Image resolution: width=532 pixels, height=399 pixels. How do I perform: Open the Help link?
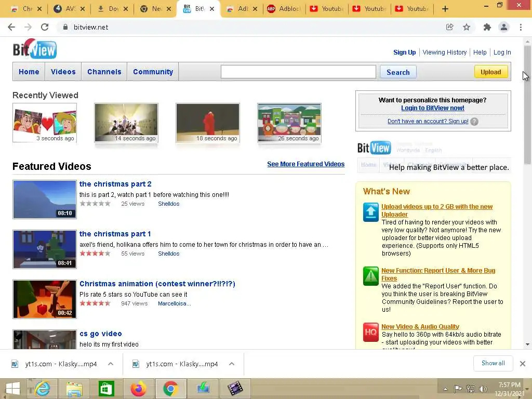click(480, 52)
